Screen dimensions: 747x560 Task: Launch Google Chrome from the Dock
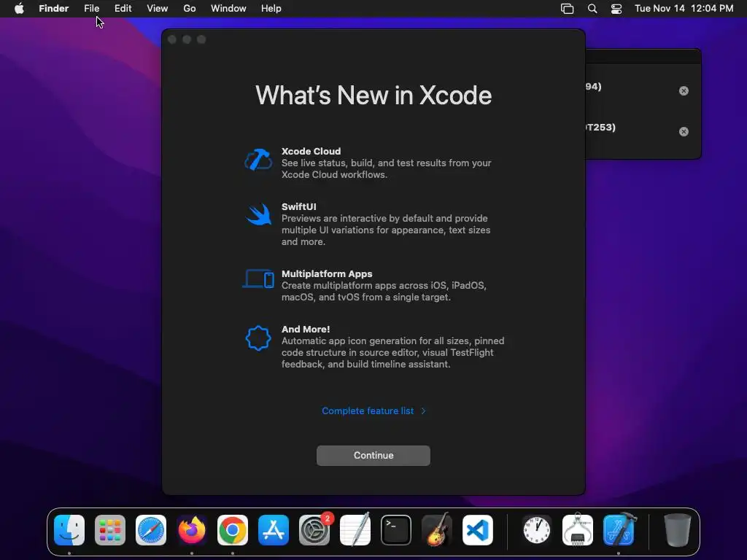[233, 530]
